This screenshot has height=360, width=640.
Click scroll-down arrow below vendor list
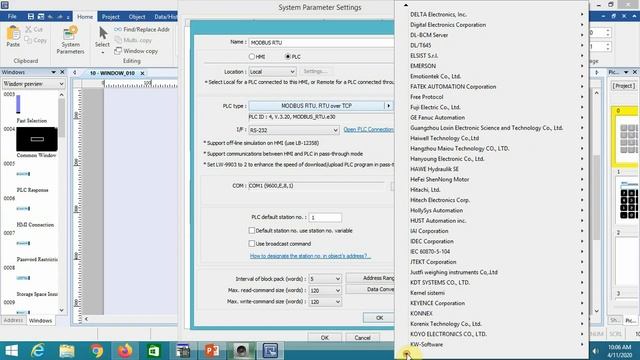(x=407, y=353)
